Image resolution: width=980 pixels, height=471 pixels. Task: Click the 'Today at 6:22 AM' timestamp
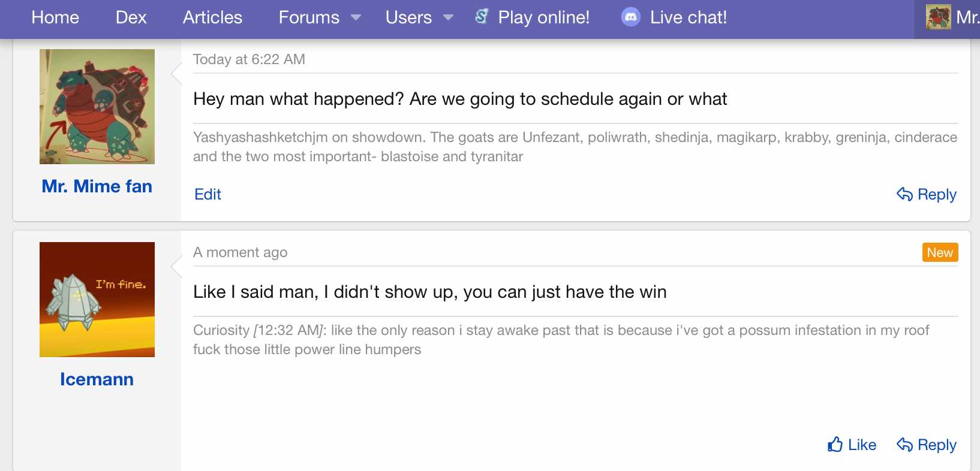(x=249, y=59)
